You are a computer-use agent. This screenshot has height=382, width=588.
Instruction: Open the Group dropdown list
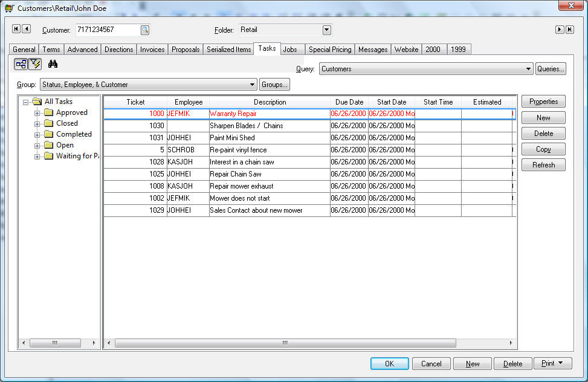[x=252, y=85]
